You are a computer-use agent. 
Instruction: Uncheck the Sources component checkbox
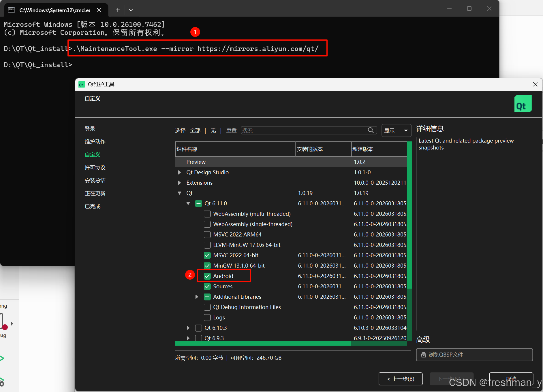(207, 286)
